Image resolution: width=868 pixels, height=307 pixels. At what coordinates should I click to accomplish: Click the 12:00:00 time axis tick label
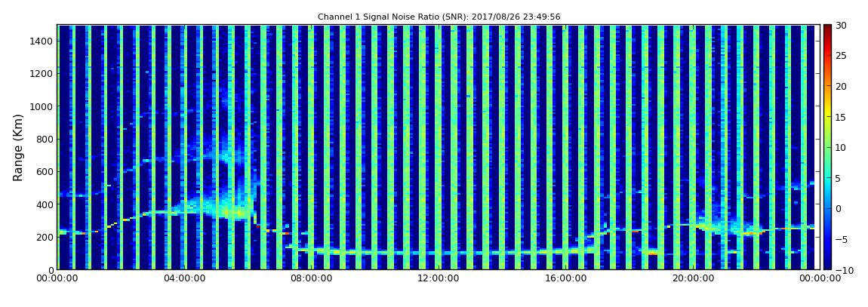tap(438, 279)
